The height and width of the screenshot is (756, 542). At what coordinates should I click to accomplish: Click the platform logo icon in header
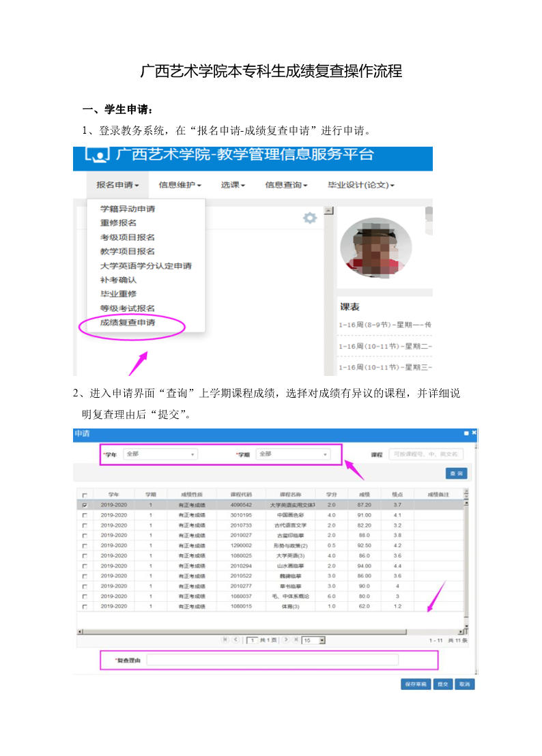pos(96,156)
